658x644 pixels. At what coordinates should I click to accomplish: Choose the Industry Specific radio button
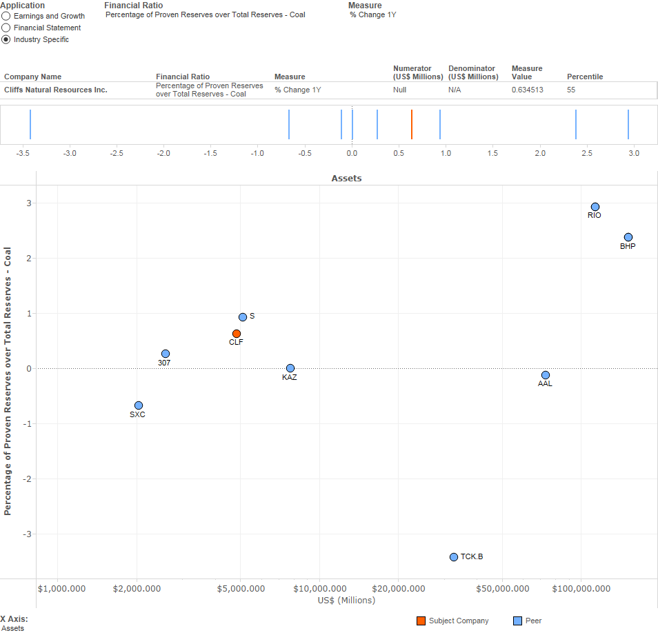pos(6,39)
